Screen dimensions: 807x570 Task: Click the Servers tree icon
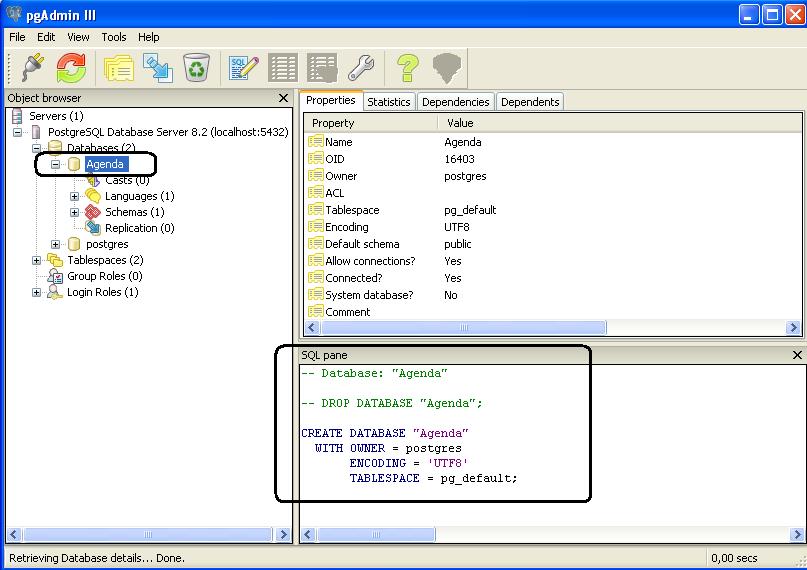point(17,116)
